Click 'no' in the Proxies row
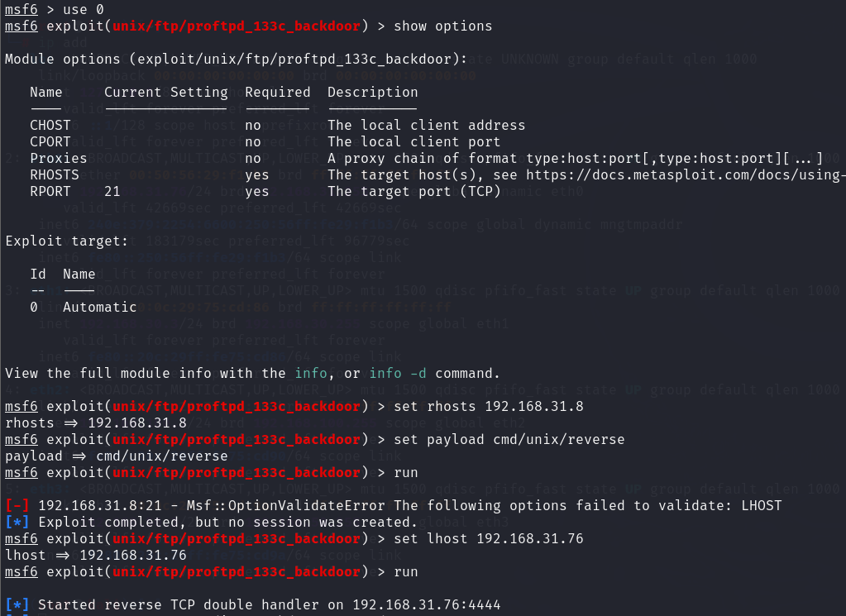 tap(253, 159)
